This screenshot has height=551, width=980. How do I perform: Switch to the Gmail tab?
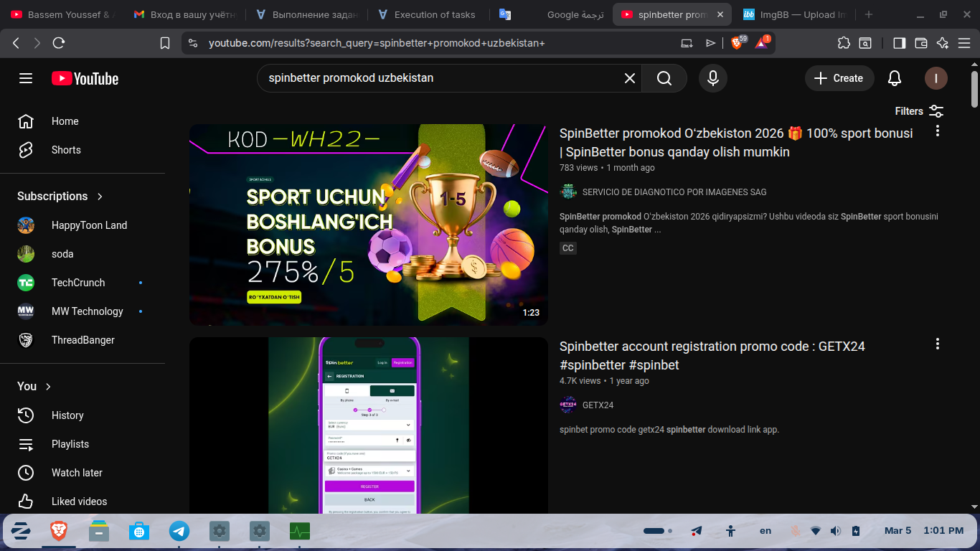pyautogui.click(x=184, y=14)
